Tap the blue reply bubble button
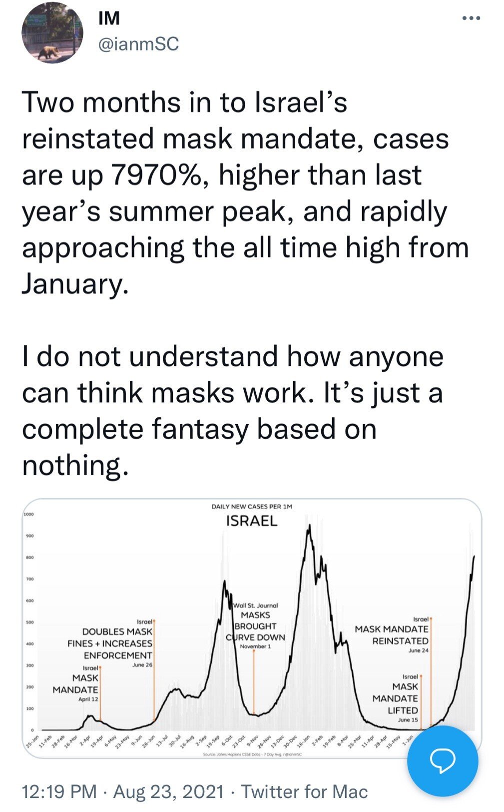 pyautogui.click(x=443, y=760)
